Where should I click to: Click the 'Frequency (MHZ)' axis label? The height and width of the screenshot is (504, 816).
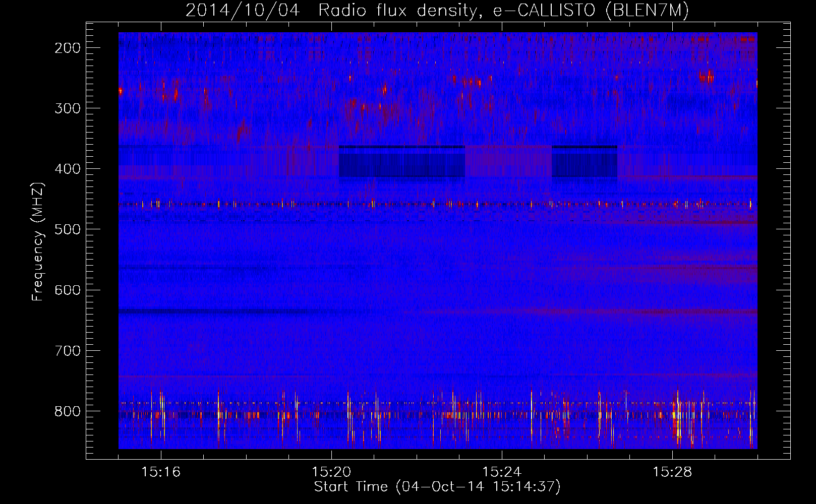[x=38, y=241]
